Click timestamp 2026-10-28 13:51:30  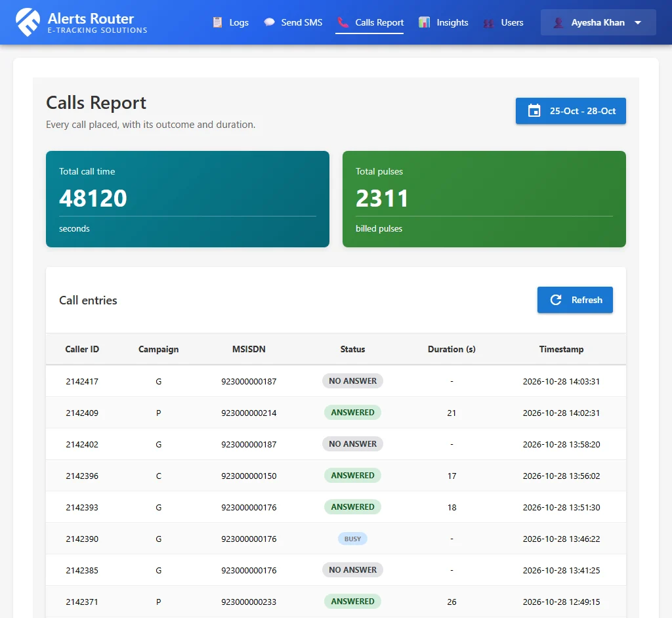562,507
